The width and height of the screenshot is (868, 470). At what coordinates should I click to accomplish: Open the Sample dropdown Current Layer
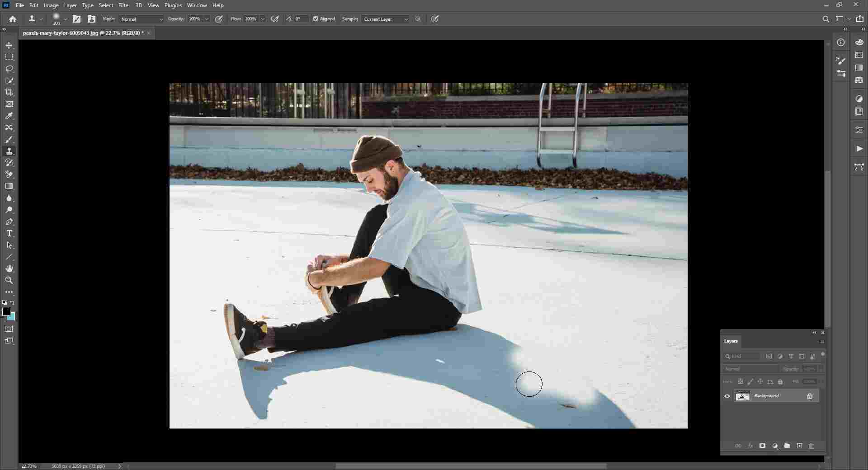pyautogui.click(x=385, y=19)
